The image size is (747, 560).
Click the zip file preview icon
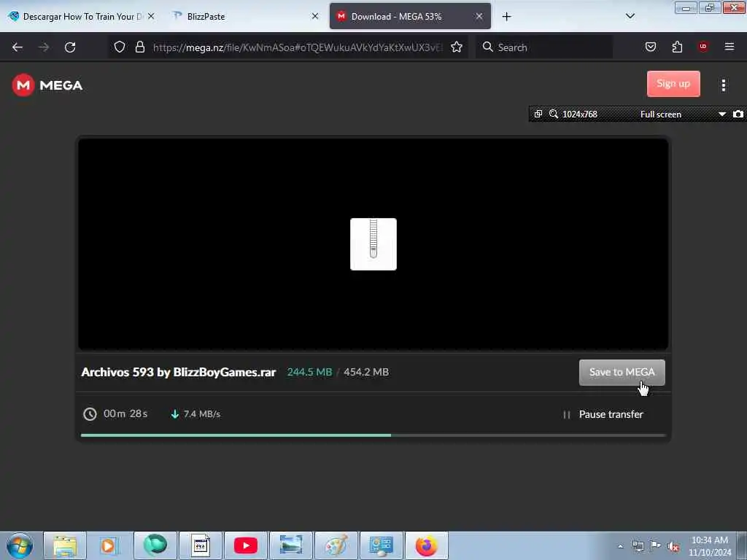tap(373, 244)
